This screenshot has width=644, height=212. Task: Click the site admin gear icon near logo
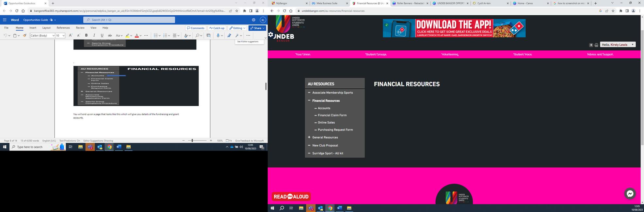(270, 34)
